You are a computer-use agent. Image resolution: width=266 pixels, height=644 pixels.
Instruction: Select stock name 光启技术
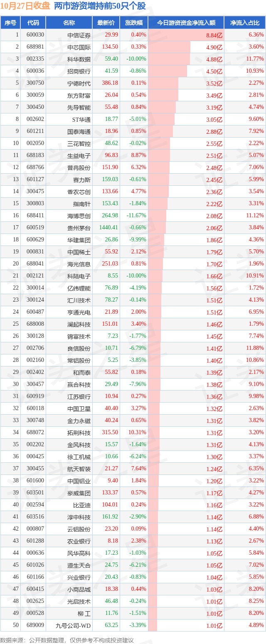click(x=79, y=601)
